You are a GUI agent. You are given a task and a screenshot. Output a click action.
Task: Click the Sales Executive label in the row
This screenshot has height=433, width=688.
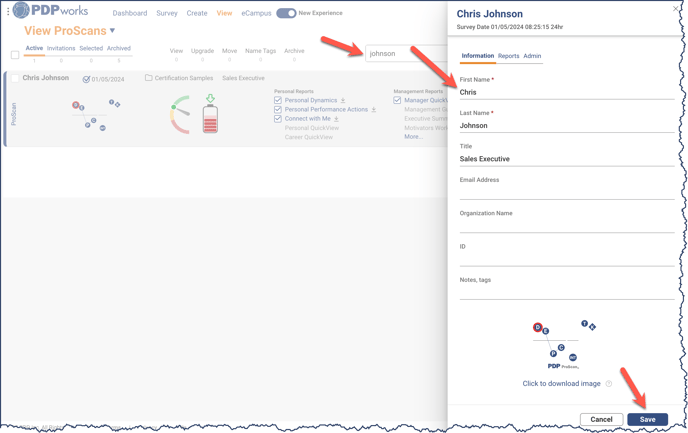tap(243, 78)
